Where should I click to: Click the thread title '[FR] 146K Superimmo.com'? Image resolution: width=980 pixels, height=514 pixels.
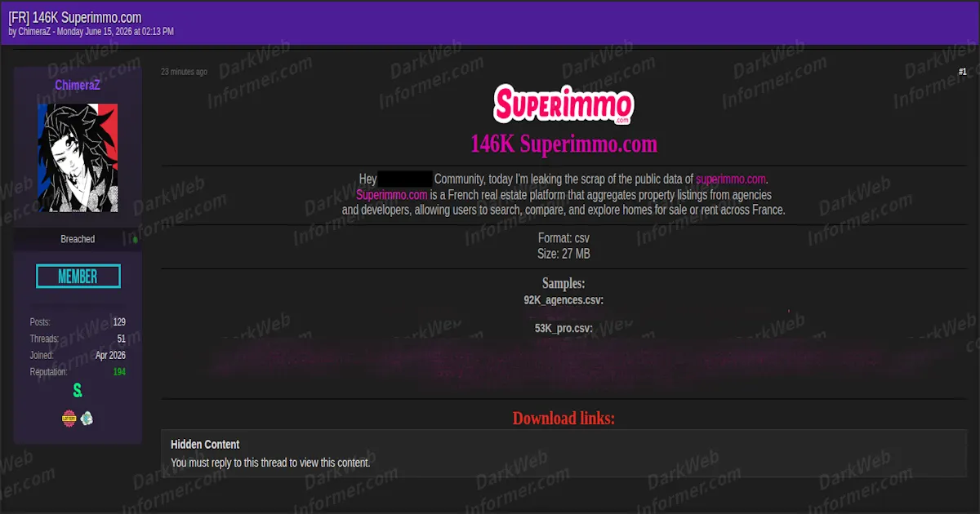point(75,17)
